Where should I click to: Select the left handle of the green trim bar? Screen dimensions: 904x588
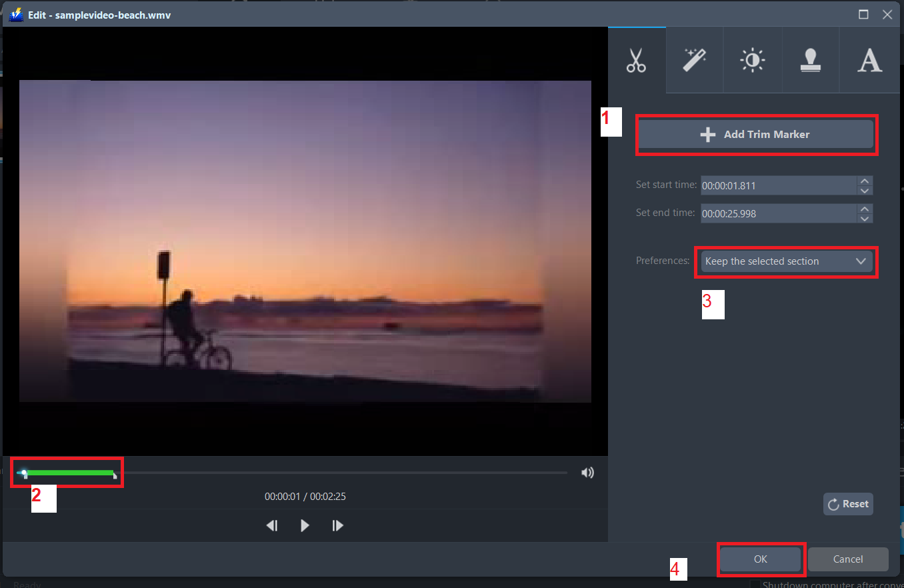[24, 473]
